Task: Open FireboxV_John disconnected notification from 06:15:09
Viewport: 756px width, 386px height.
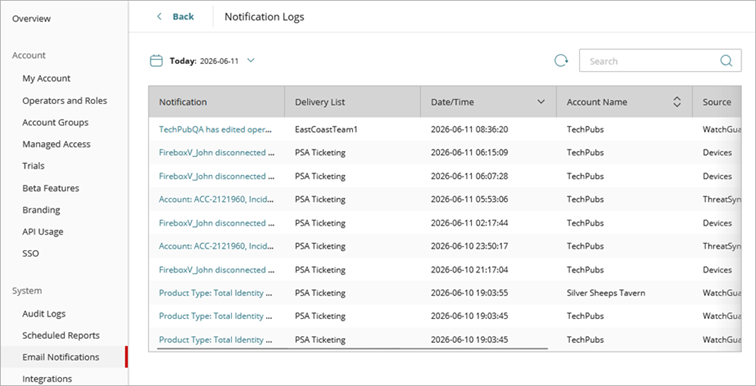Action: [216, 152]
